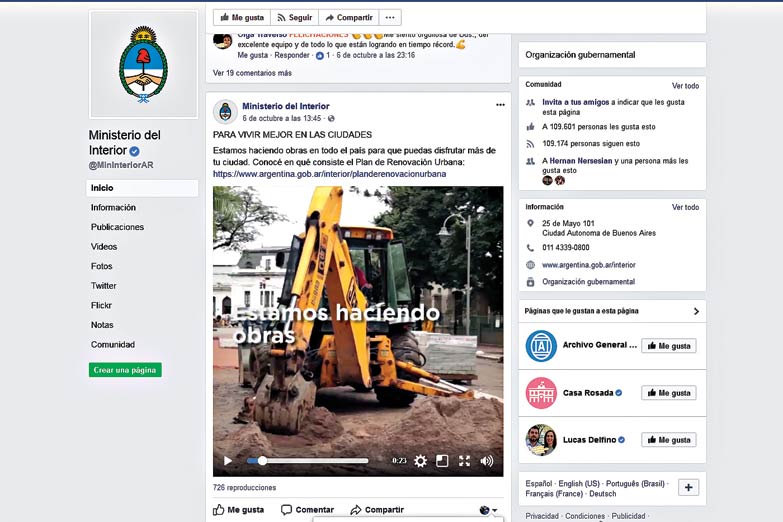Click the address 25 de Mayo 101
The width and height of the screenshot is (783, 522).
point(568,223)
